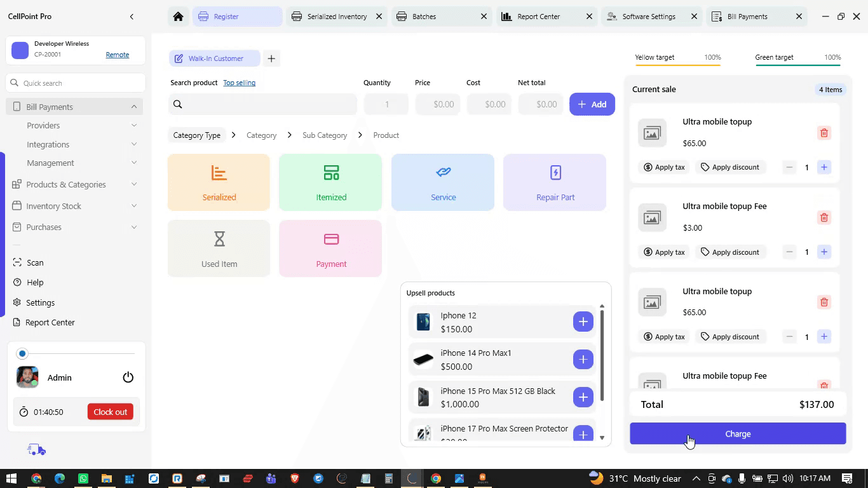Delete the first Ultra mobile topup item
Screen dimensions: 868x488
pos(824,133)
